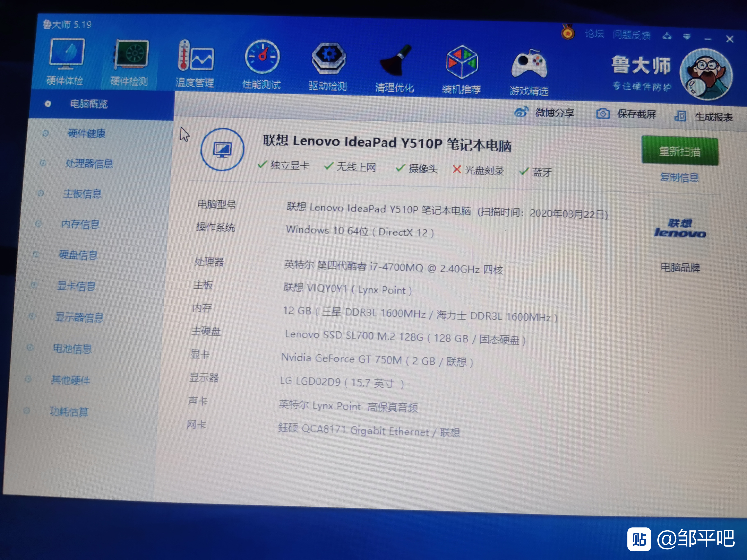Share via 微博分享 Weibo icon
The height and width of the screenshot is (560, 747).
pos(544,112)
